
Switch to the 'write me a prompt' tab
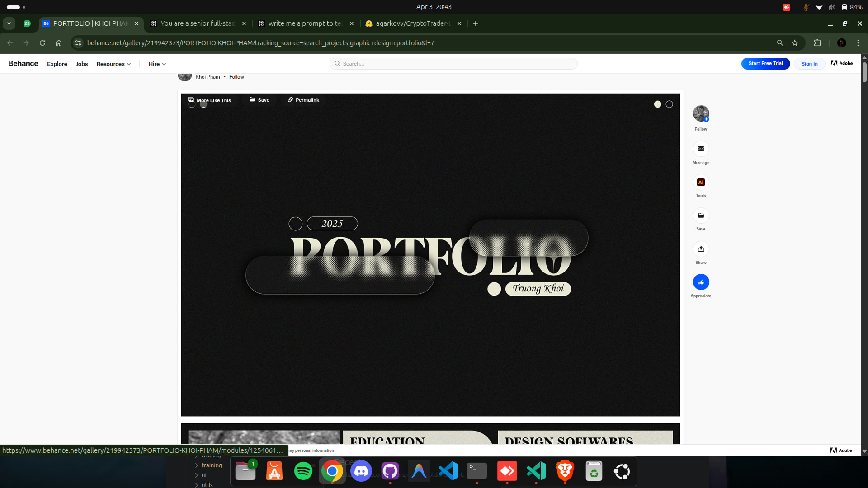305,23
